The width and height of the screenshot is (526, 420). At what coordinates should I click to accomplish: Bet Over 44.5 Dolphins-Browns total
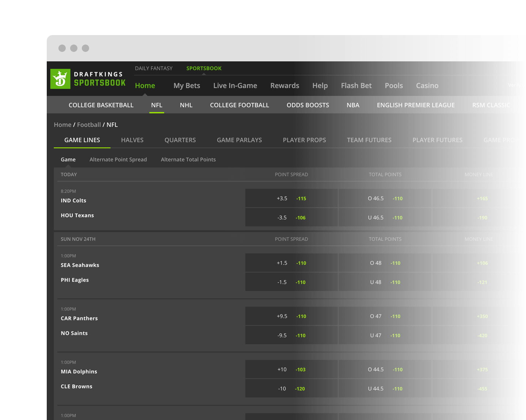coord(385,370)
